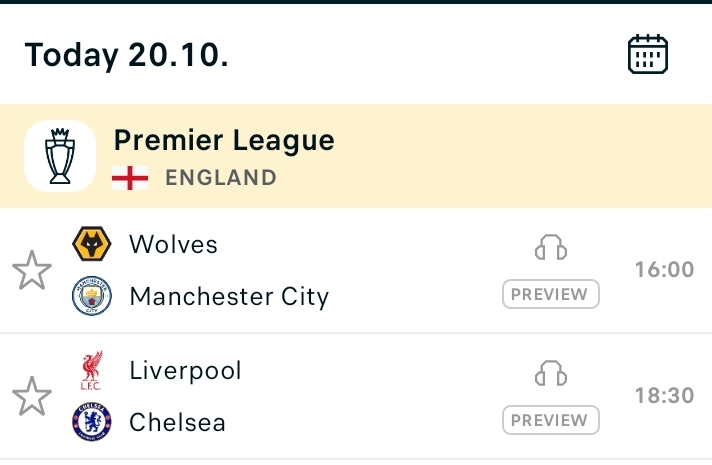
Task: Click the Today 20.10. date heading
Action: (127, 55)
